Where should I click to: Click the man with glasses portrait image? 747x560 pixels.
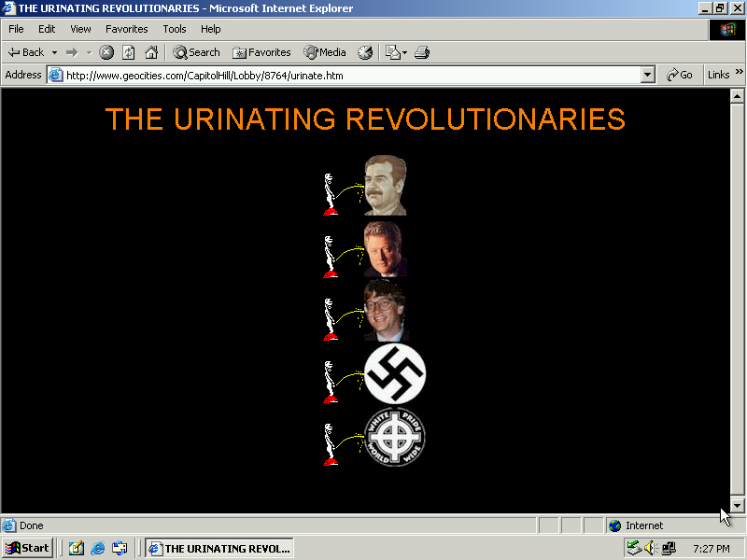click(x=387, y=311)
